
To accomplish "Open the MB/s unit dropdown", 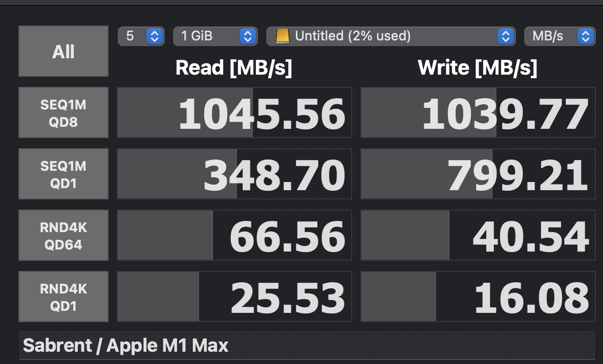I will (x=560, y=36).
